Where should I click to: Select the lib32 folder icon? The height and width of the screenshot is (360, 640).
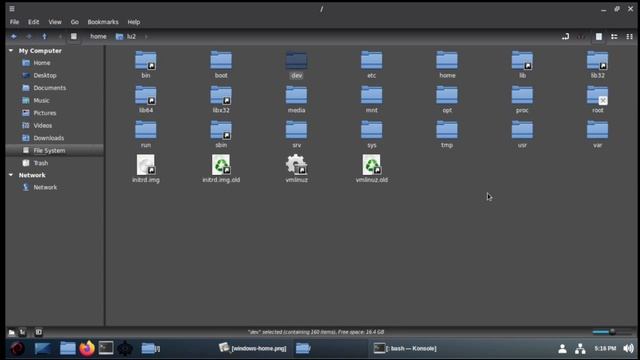(598, 60)
